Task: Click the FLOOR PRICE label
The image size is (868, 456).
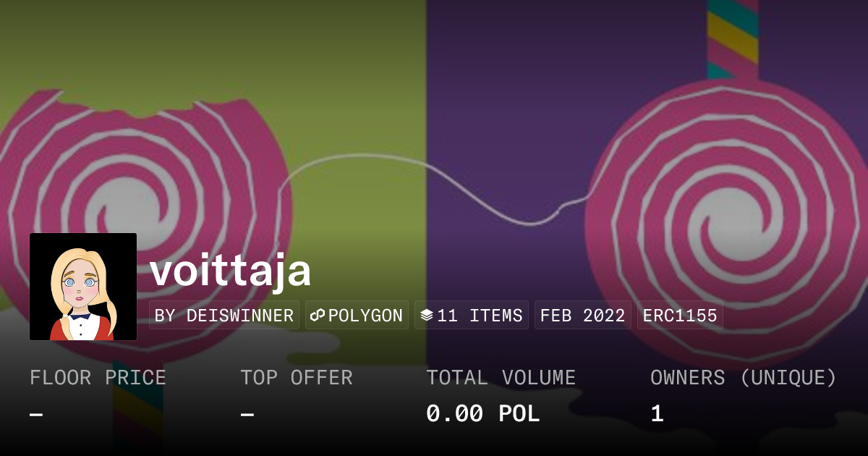Action: [98, 378]
